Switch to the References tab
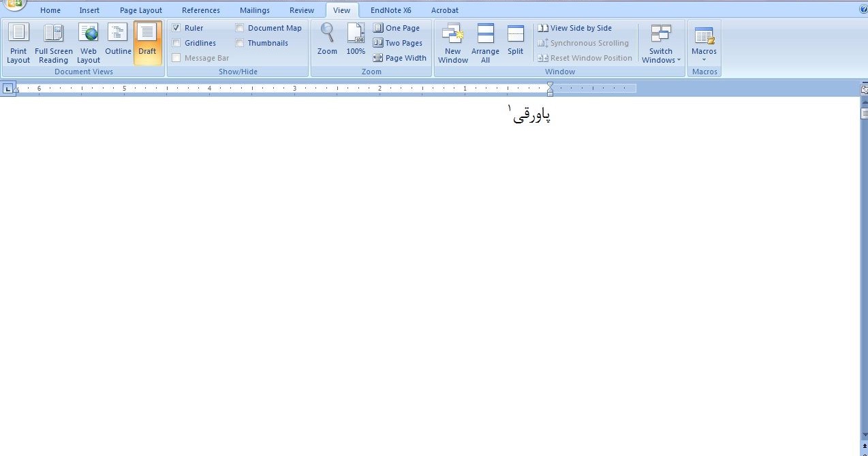This screenshot has height=456, width=868. pos(201,10)
